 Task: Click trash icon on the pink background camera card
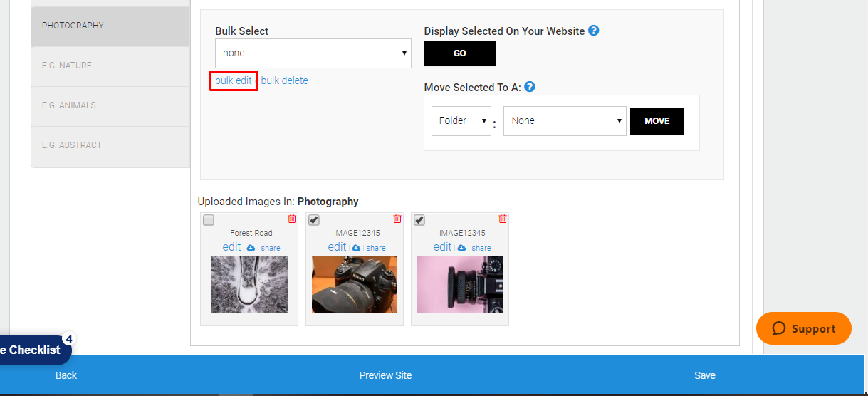coord(503,219)
